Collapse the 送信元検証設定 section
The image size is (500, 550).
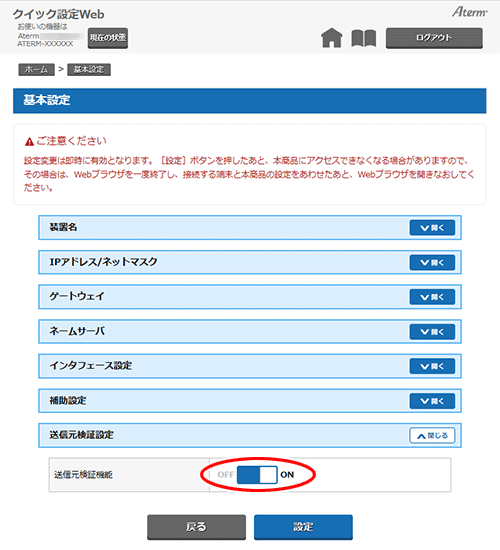[x=432, y=436]
